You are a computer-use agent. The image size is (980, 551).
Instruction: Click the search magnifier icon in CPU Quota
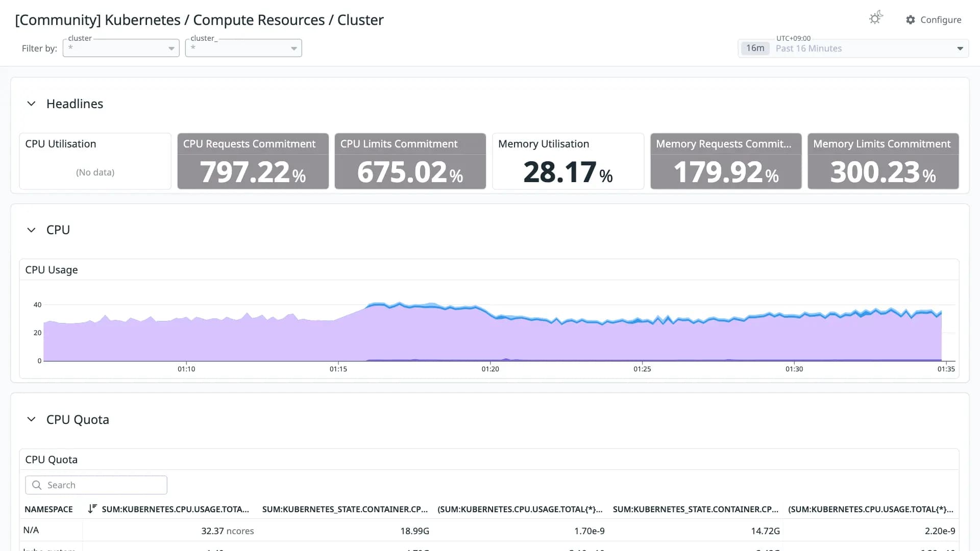click(37, 485)
